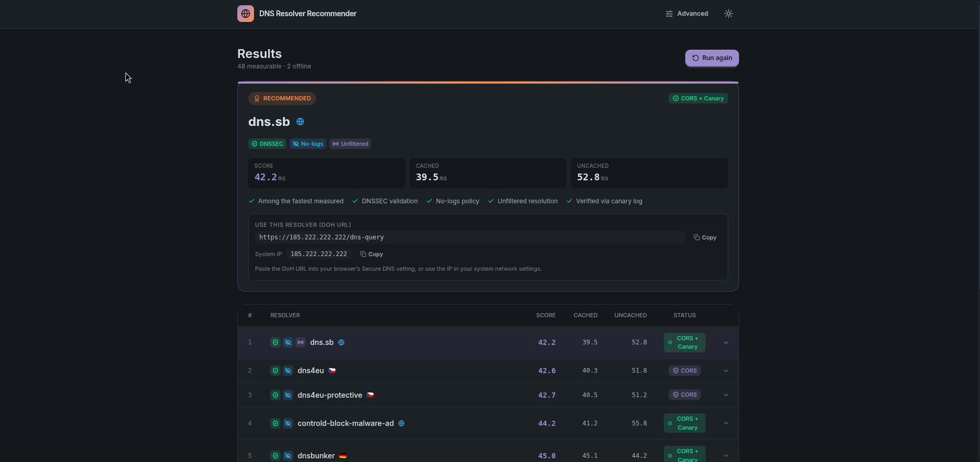Click the No-logs tag under dns.sb heading

pyautogui.click(x=308, y=144)
